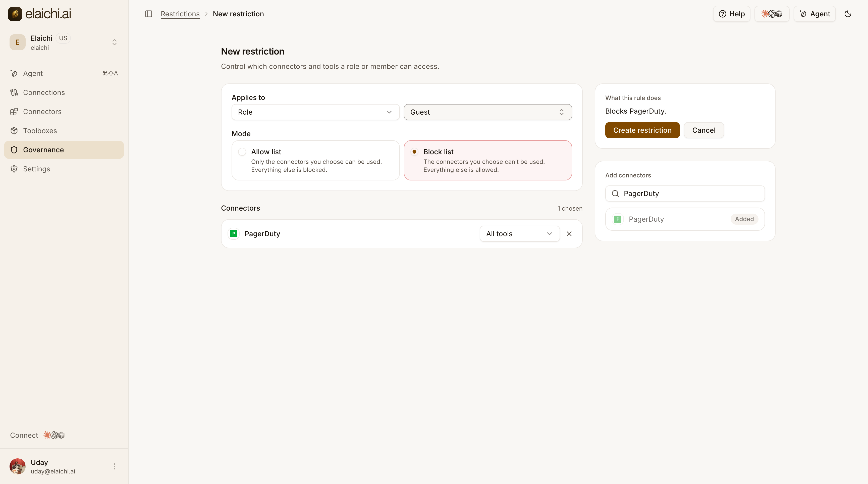Click the '1 chosen' count text
The width and height of the screenshot is (868, 484).
point(570,208)
